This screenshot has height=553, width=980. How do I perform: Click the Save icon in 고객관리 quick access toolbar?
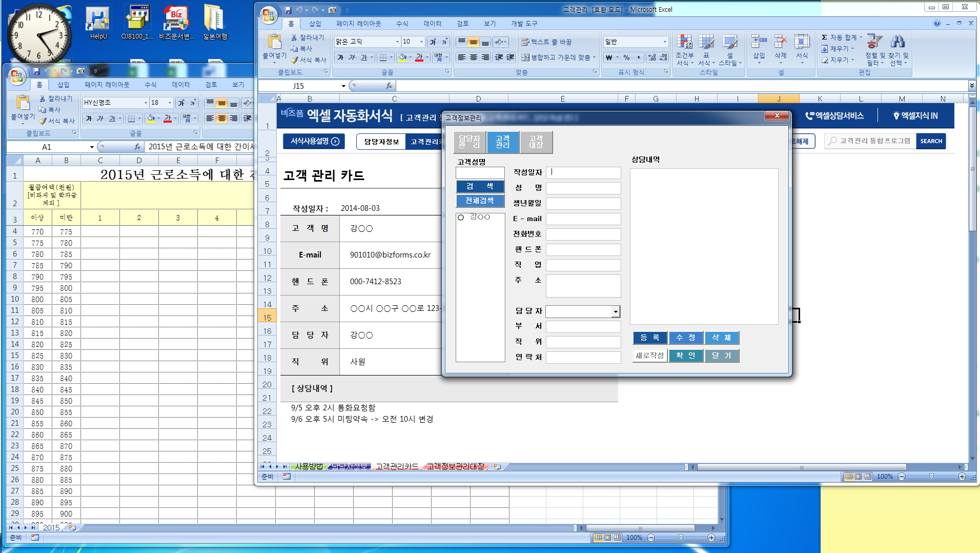(288, 10)
